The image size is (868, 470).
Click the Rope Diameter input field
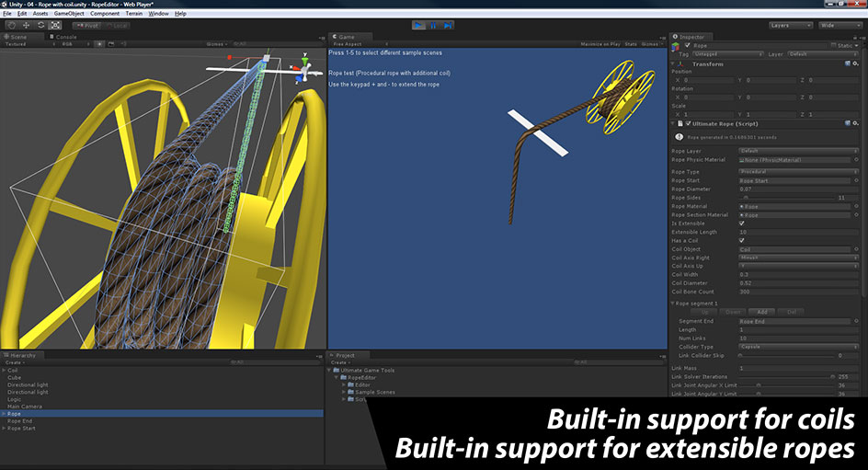(x=799, y=189)
